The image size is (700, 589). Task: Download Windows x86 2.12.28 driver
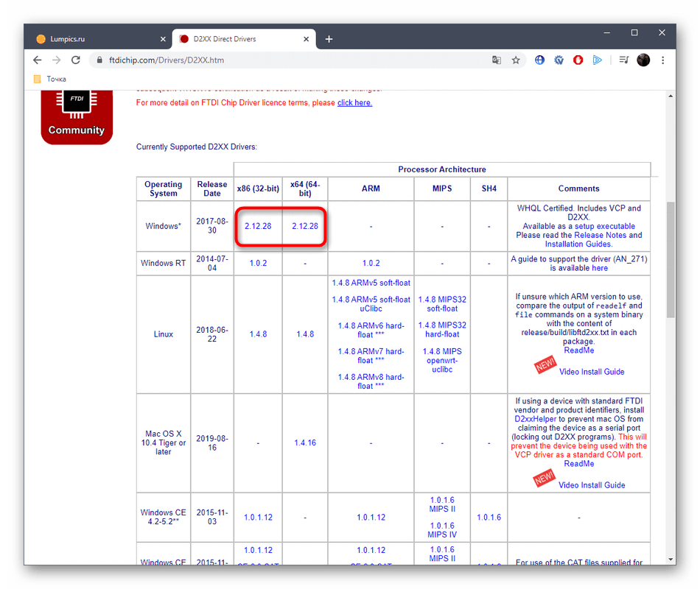(258, 226)
